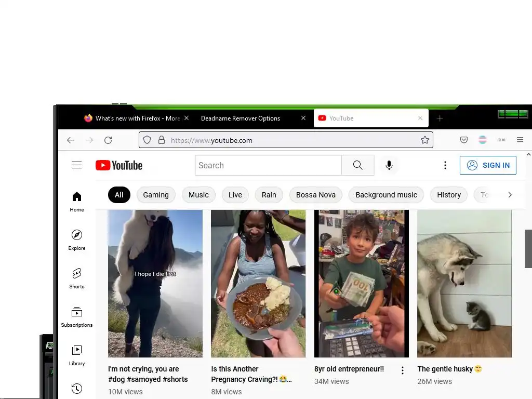Click the browser back arrow
The image size is (532, 399).
pos(71,140)
